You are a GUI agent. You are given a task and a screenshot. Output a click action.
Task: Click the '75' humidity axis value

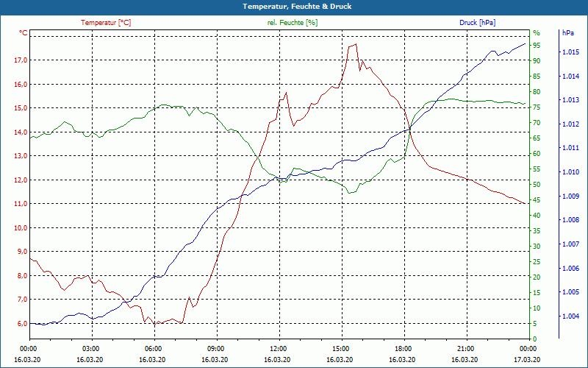click(537, 107)
